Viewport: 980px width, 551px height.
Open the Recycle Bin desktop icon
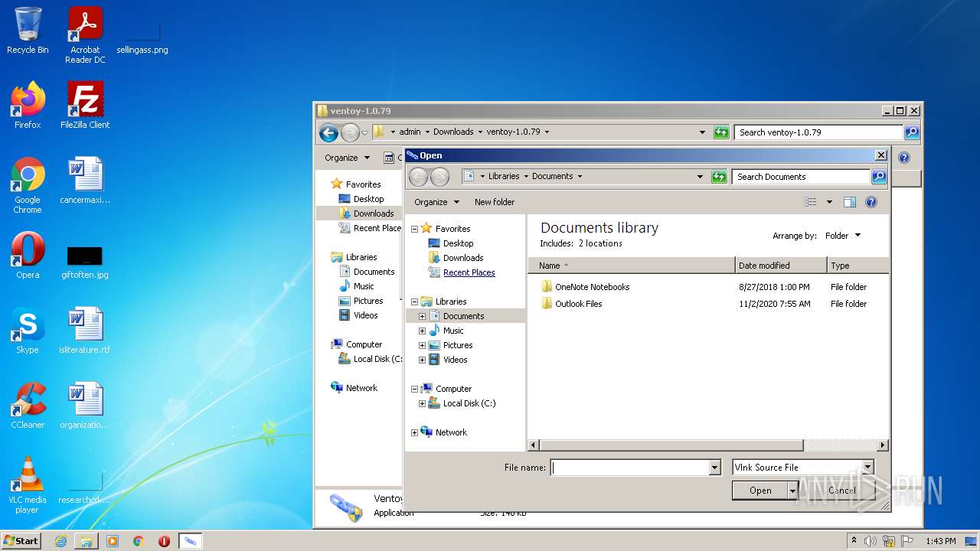pos(28,31)
